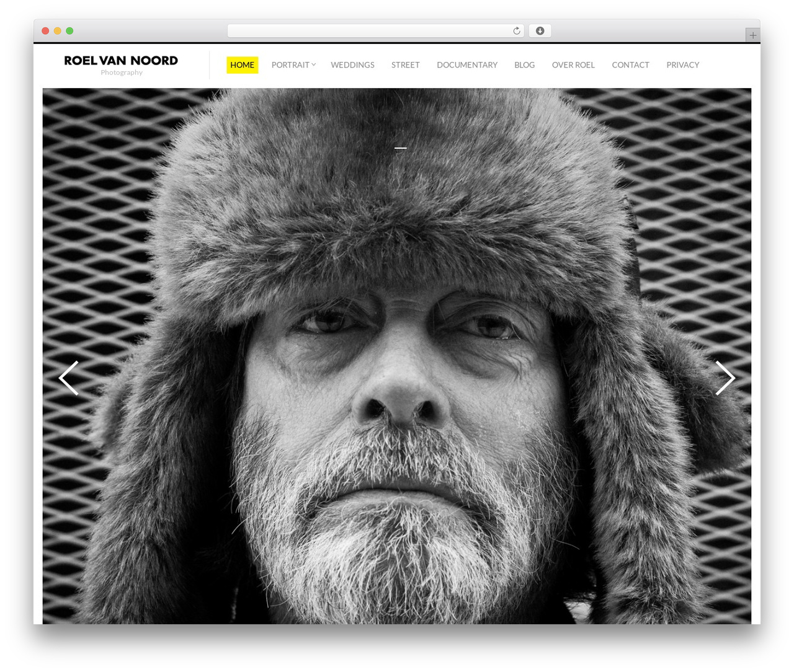Click the bearded man slider photo
This screenshot has height=672, width=794.
point(397,356)
